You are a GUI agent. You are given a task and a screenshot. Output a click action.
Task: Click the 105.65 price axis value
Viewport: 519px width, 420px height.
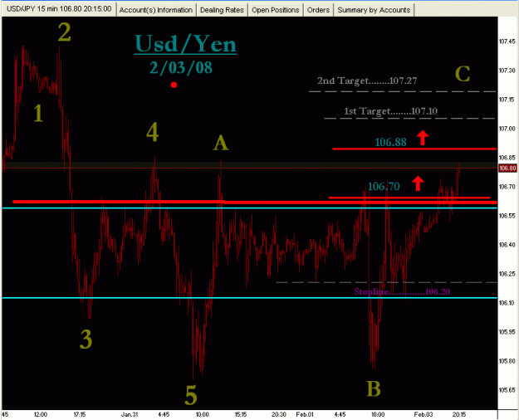coord(507,390)
